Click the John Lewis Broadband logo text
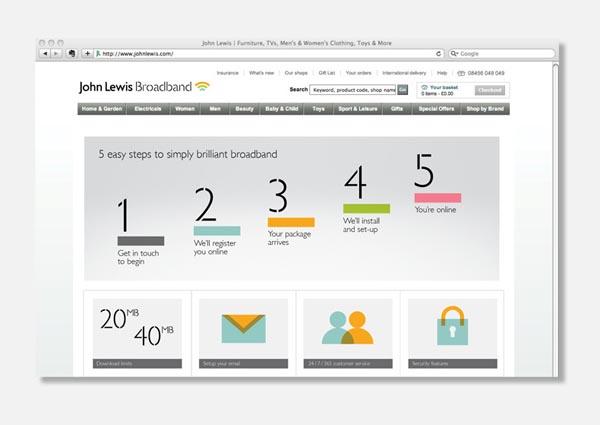The height and width of the screenshot is (425, 600). tap(135, 87)
